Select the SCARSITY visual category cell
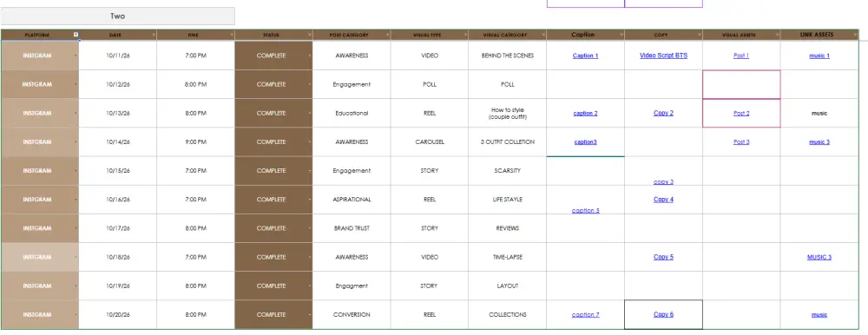The width and height of the screenshot is (868, 335). pos(508,171)
